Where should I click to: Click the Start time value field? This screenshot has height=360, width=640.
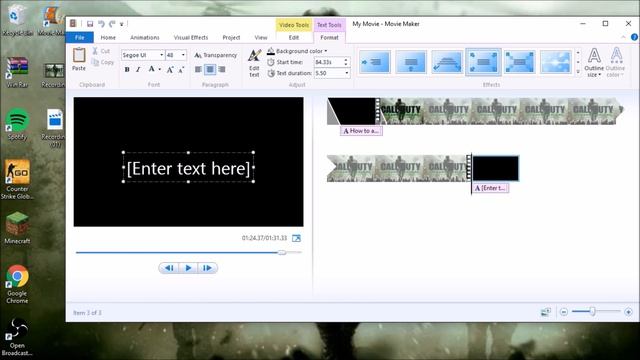point(329,62)
